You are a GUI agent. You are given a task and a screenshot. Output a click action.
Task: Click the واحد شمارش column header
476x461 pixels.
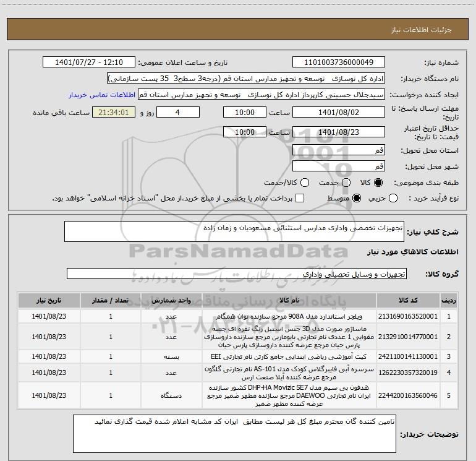pos(171,300)
